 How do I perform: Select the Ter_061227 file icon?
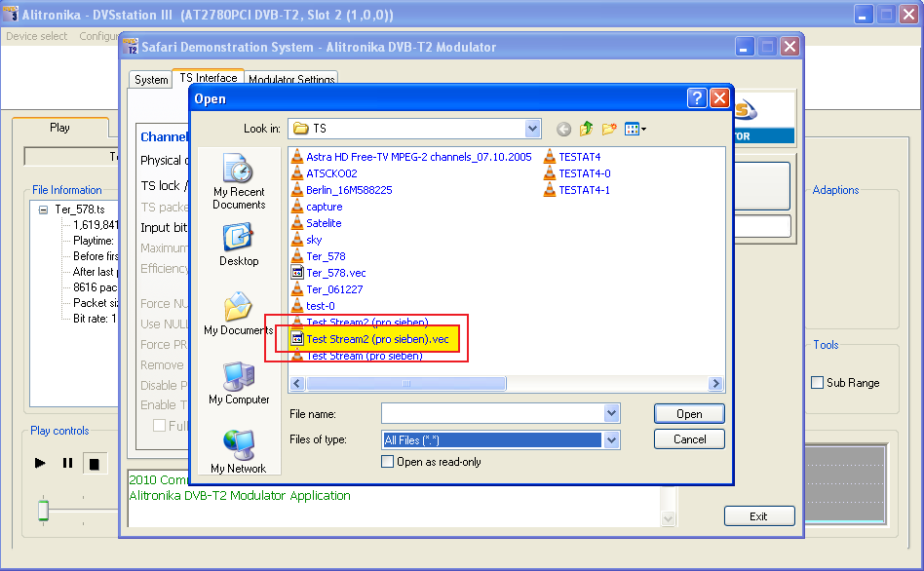[297, 289]
